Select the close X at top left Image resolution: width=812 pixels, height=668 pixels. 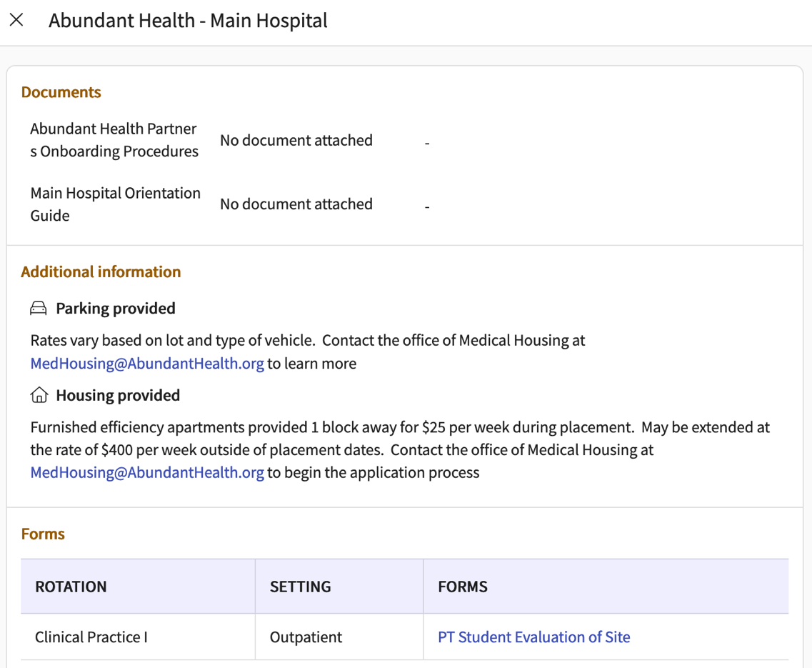[x=16, y=20]
